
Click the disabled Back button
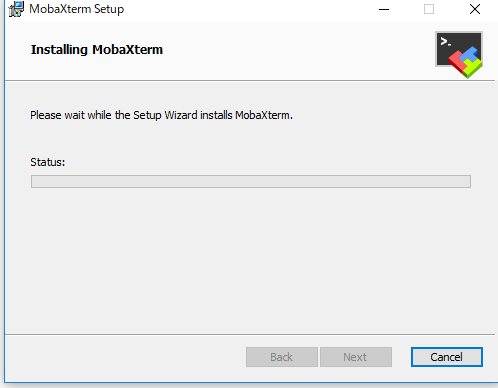[282, 357]
